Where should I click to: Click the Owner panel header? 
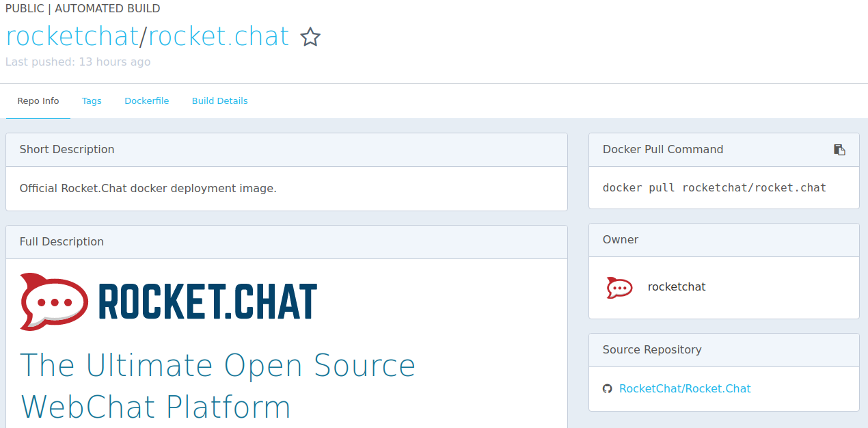coord(724,240)
